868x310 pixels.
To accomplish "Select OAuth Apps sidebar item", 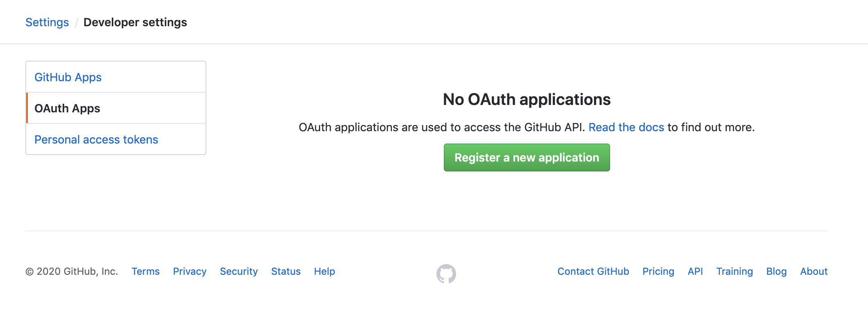I will 68,108.
